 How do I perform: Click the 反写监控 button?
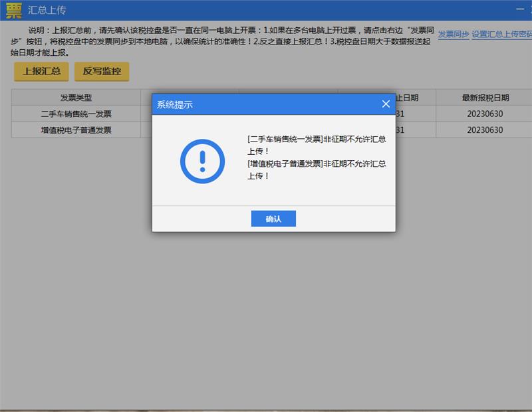point(102,71)
